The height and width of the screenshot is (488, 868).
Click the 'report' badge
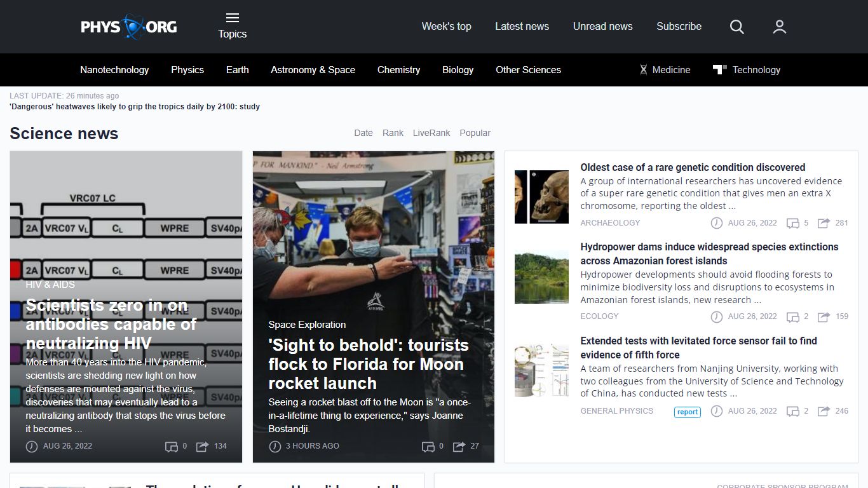(688, 412)
